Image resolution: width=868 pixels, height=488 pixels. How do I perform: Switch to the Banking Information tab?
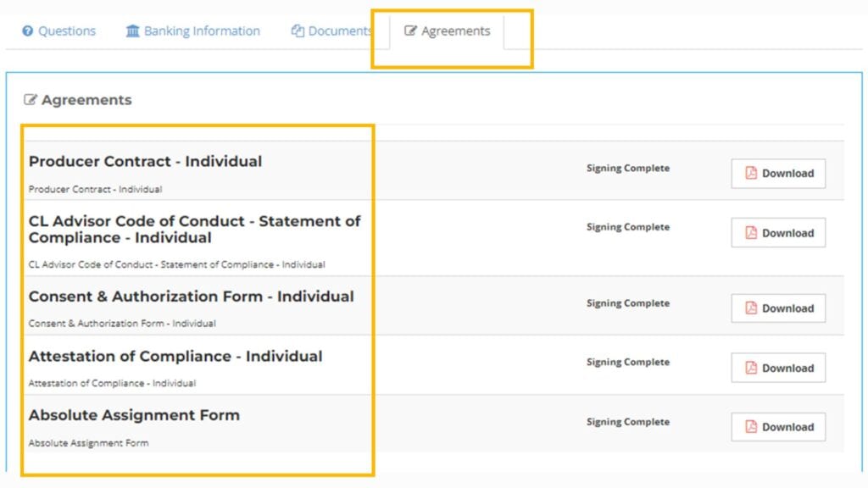point(192,31)
